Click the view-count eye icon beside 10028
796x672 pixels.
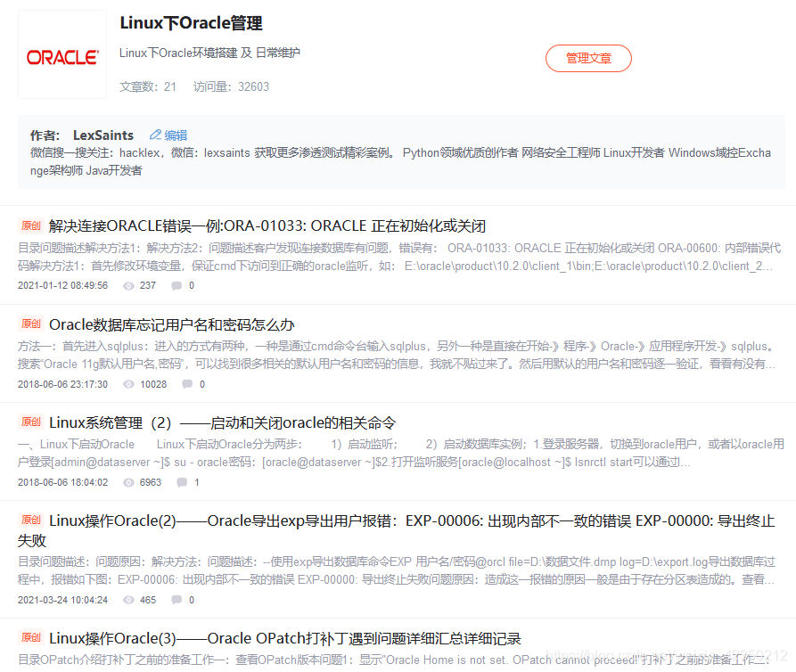[129, 384]
